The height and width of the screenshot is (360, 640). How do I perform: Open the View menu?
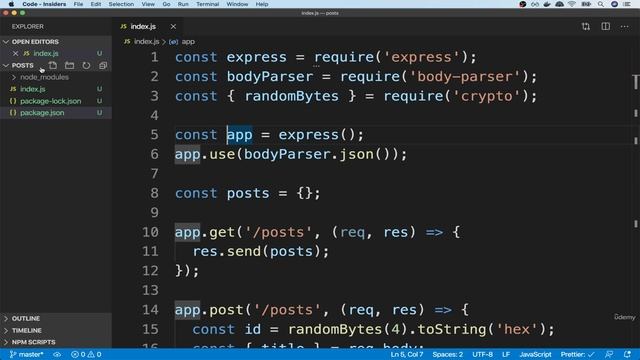148,4
